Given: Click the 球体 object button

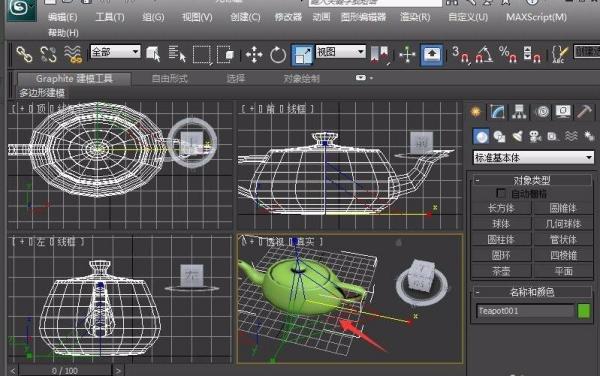Looking at the screenshot, I should [x=501, y=224].
